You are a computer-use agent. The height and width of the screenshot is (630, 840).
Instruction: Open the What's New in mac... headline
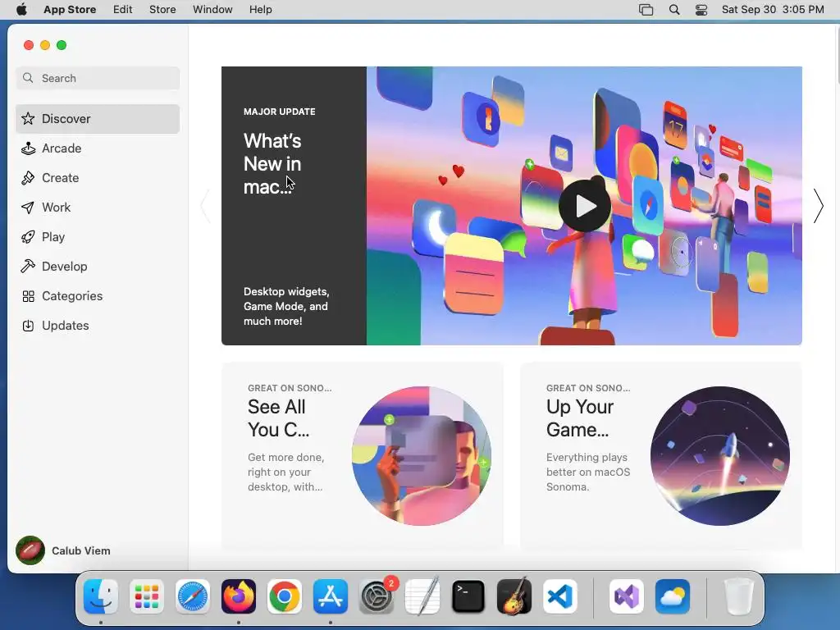(272, 164)
